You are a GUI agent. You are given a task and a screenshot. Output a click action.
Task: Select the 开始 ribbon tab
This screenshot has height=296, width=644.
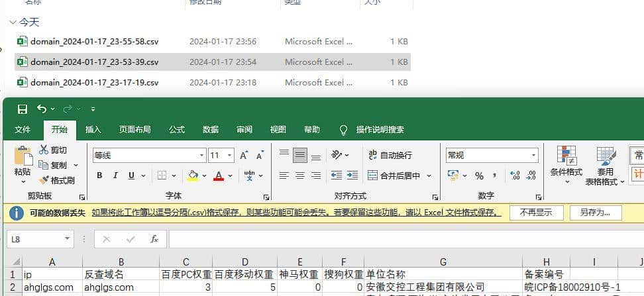pyautogui.click(x=60, y=130)
